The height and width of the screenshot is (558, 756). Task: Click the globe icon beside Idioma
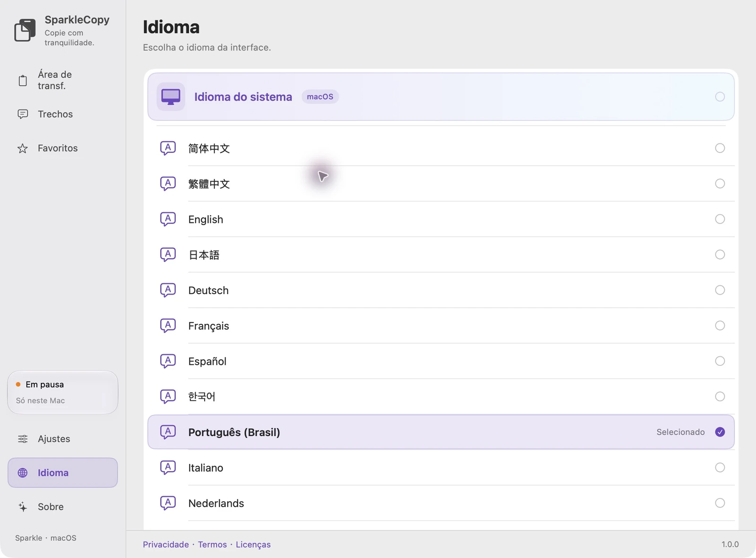tap(23, 473)
